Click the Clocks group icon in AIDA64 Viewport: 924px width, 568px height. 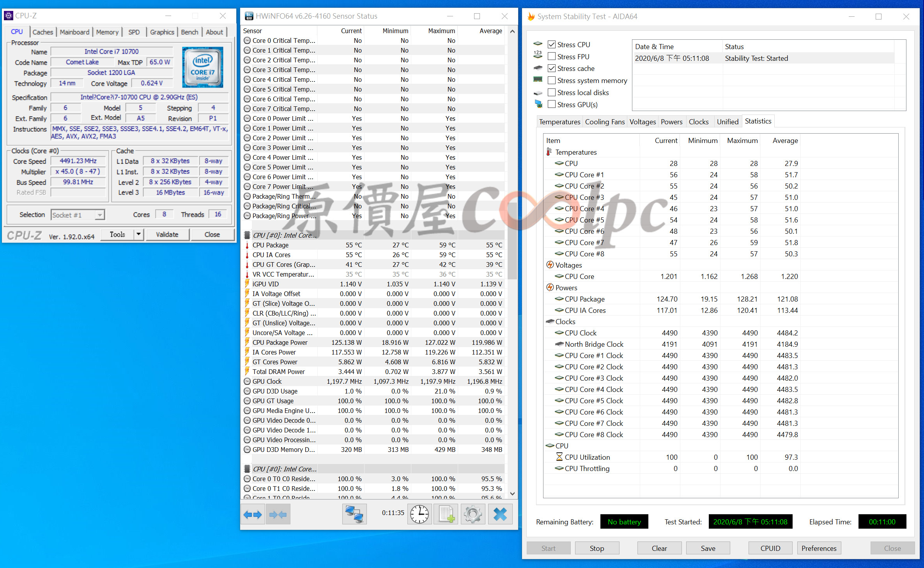pyautogui.click(x=550, y=321)
